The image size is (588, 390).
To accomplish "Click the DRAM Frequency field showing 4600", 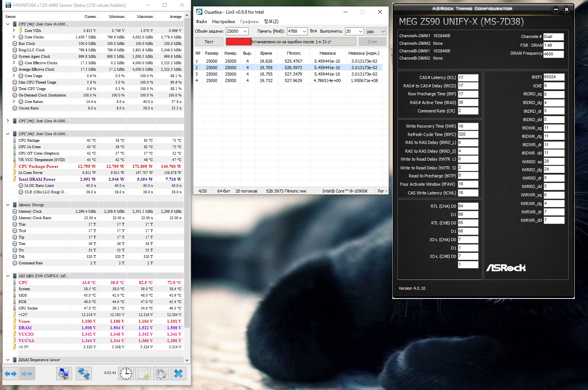I will pyautogui.click(x=553, y=54).
